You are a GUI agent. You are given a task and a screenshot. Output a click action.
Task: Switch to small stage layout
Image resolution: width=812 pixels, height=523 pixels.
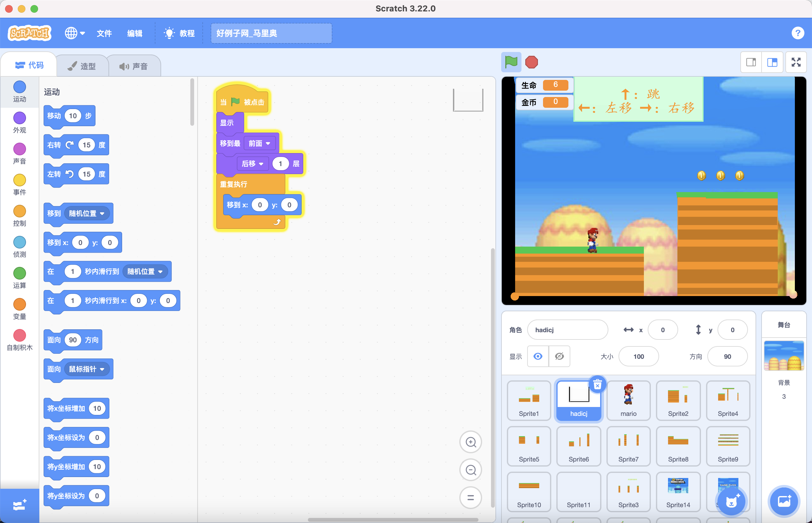pyautogui.click(x=751, y=62)
